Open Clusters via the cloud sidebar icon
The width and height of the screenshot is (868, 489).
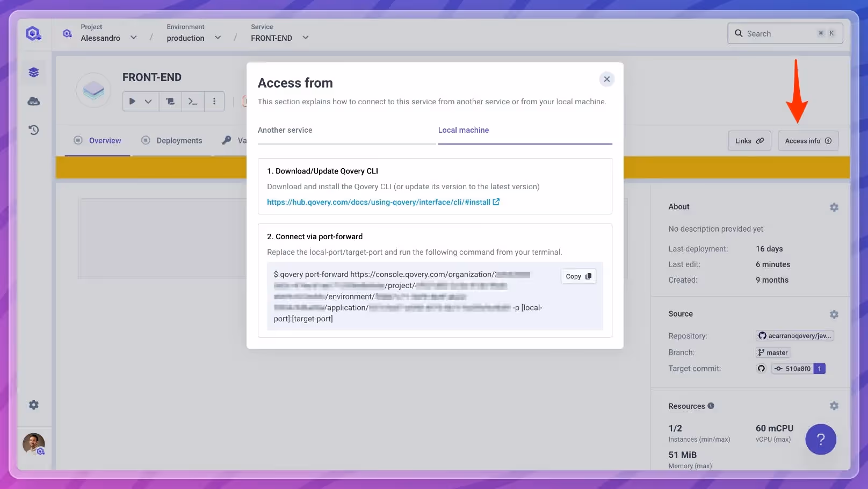pos(33,101)
